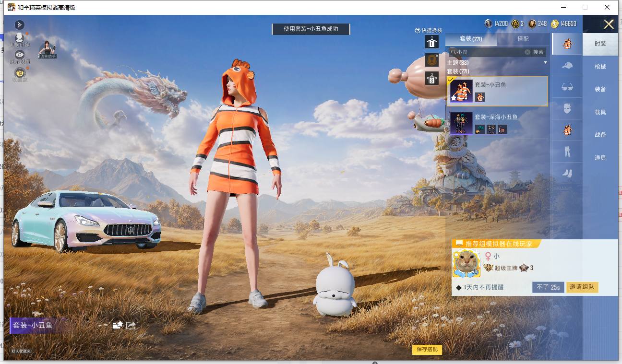The height and width of the screenshot is (364, 622).
Task: Select the face mask category icon
Action: 567,108
